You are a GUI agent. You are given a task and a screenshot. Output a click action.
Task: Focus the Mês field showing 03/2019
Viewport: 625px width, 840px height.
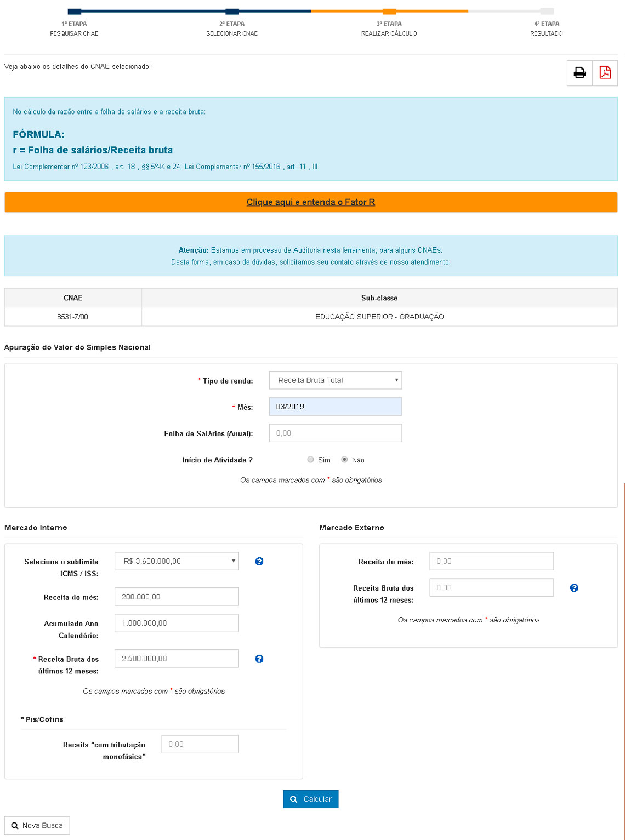click(x=336, y=407)
